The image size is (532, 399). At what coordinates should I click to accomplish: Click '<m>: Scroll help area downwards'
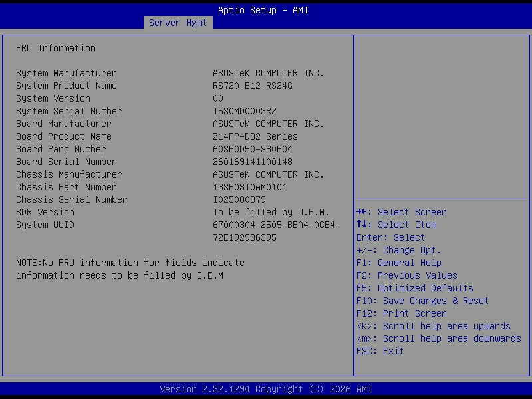pyautogui.click(x=439, y=338)
